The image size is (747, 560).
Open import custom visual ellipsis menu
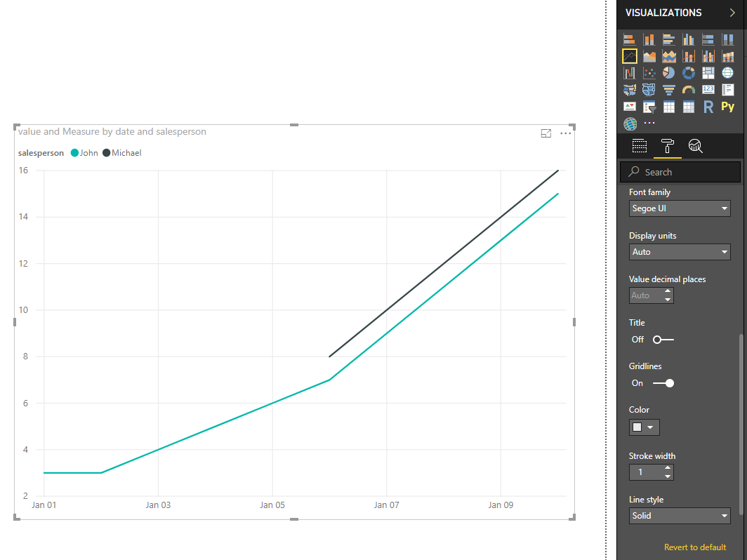click(649, 123)
